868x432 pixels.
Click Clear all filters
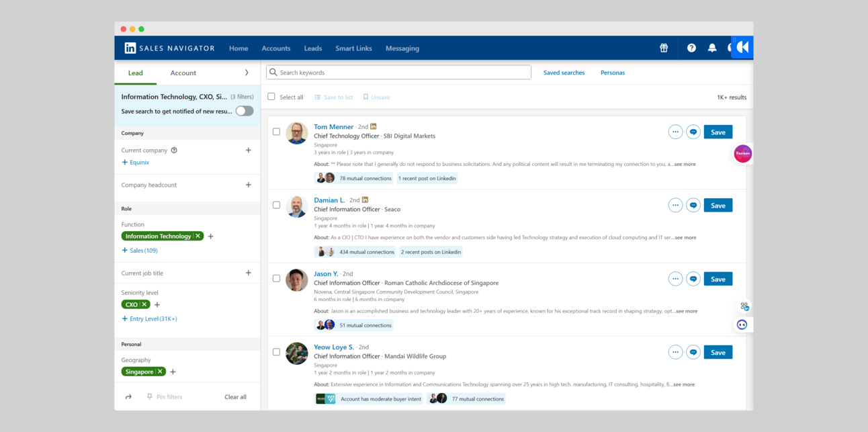tap(235, 397)
